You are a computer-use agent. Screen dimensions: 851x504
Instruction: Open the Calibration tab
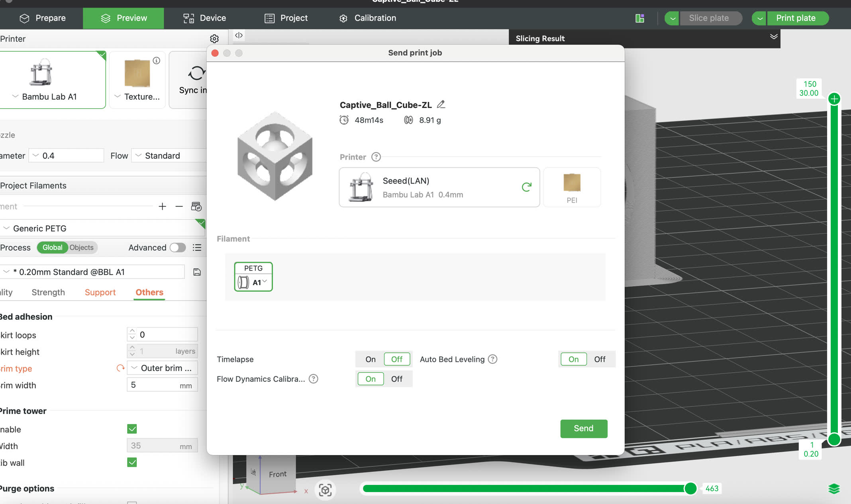[367, 18]
